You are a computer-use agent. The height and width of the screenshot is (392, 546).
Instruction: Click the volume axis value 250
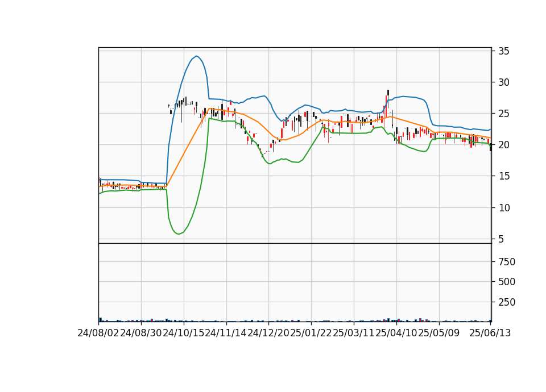tap(507, 302)
